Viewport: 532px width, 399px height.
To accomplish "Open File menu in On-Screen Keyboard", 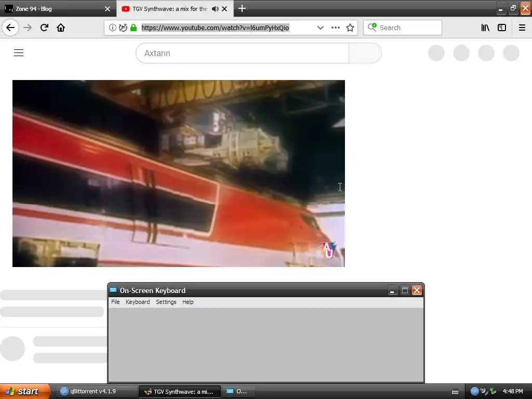I will click(x=115, y=302).
